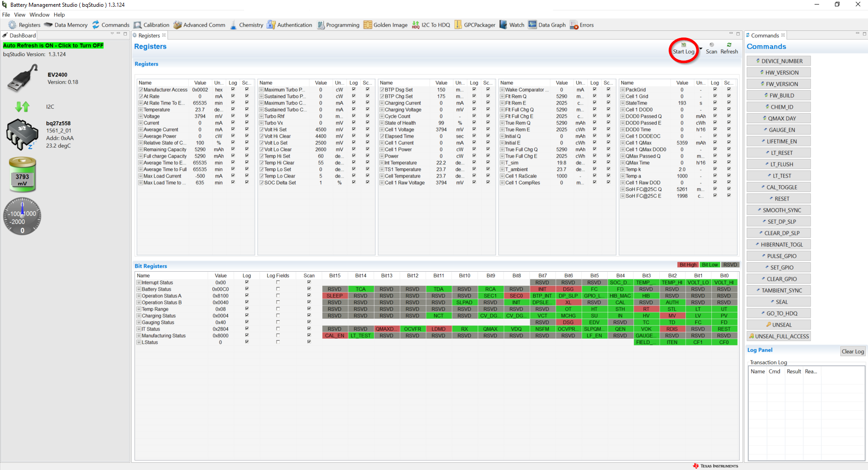
Task: Open the Data Memory toolbar icon
Action: pos(66,25)
